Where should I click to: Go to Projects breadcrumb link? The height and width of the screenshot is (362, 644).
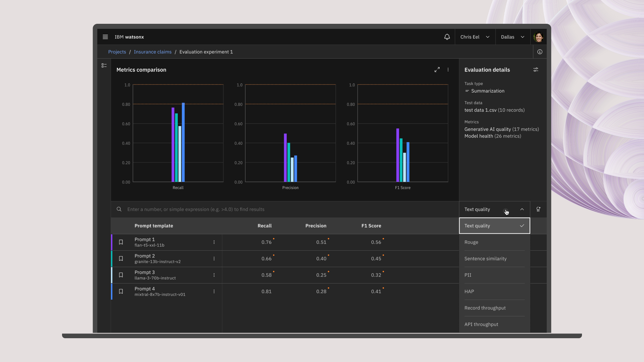117,52
